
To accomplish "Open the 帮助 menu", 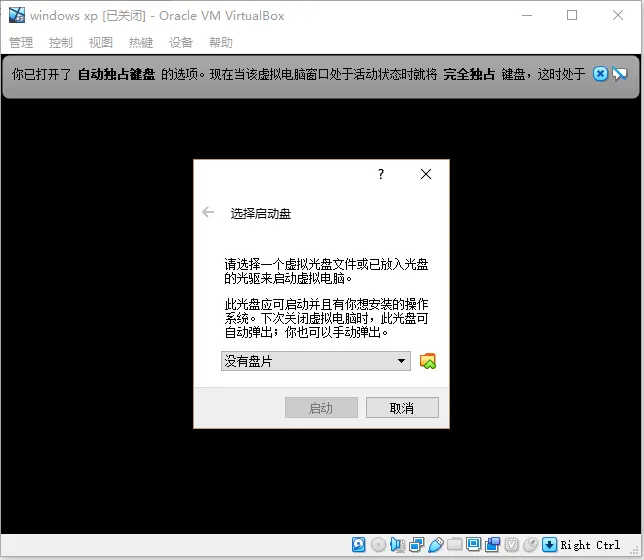I will click(x=221, y=42).
